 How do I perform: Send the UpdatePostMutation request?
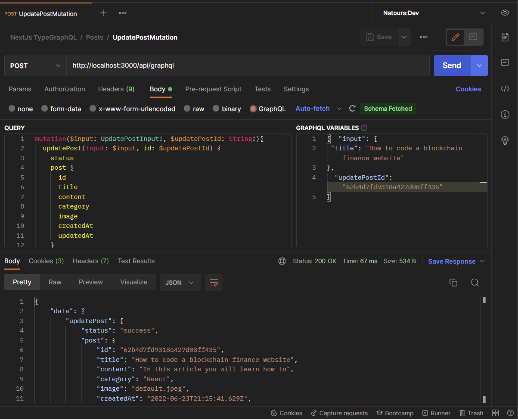451,65
